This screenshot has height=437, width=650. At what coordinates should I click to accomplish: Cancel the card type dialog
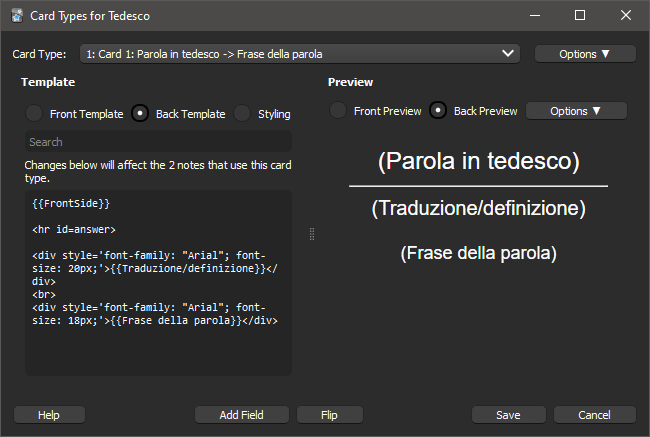tap(594, 415)
